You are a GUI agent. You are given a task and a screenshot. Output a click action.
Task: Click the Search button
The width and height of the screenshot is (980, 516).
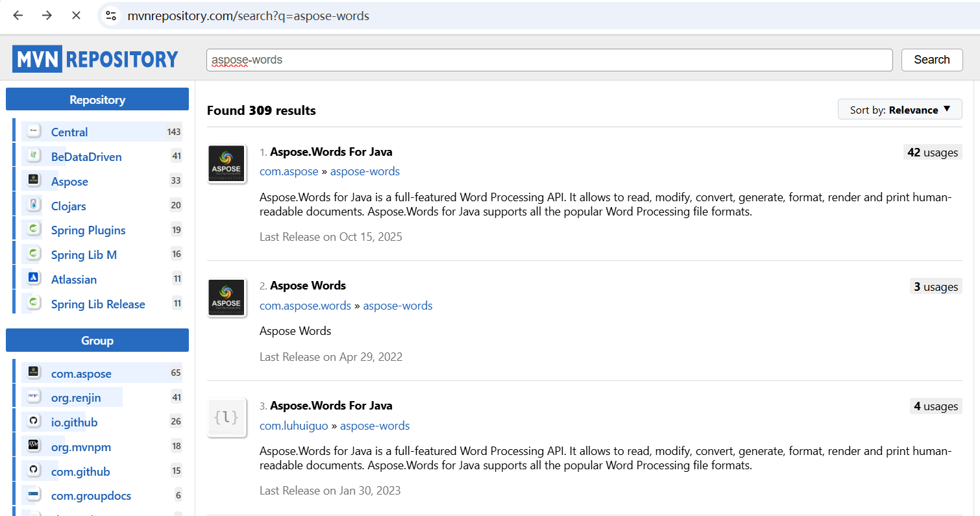tap(932, 60)
